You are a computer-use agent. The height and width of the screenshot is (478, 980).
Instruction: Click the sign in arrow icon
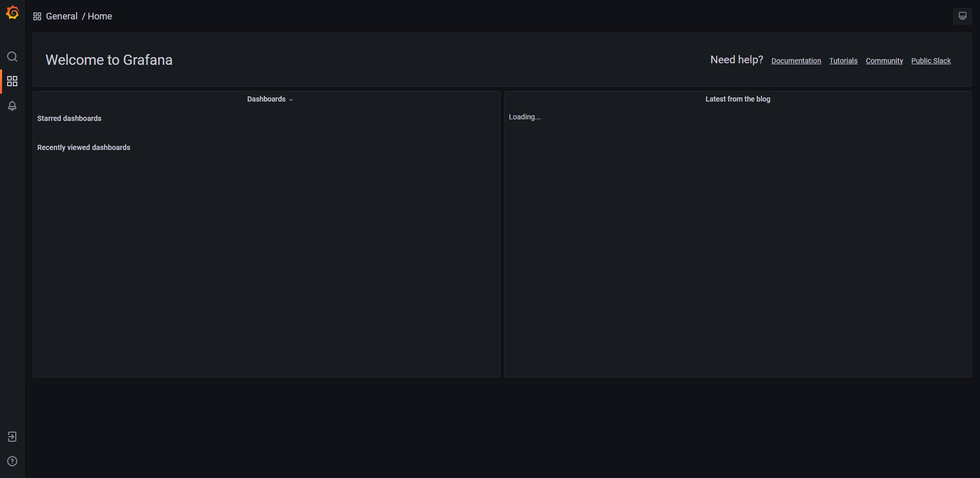click(12, 437)
